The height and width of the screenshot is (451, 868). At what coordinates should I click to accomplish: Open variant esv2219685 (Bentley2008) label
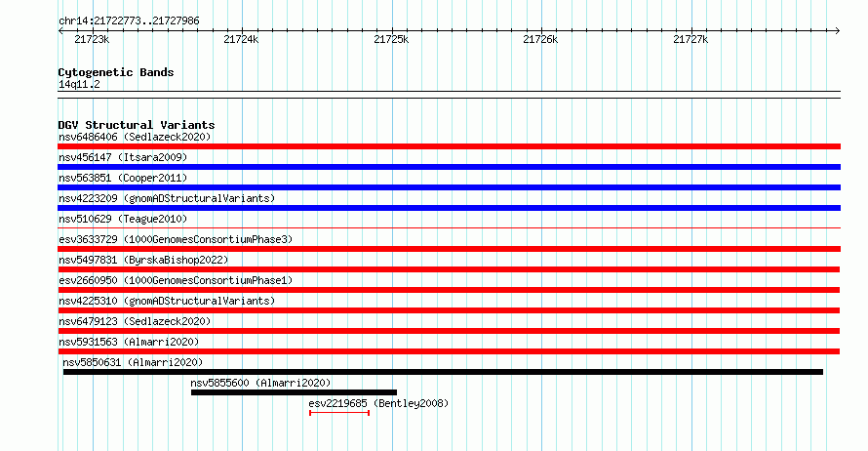click(x=378, y=403)
